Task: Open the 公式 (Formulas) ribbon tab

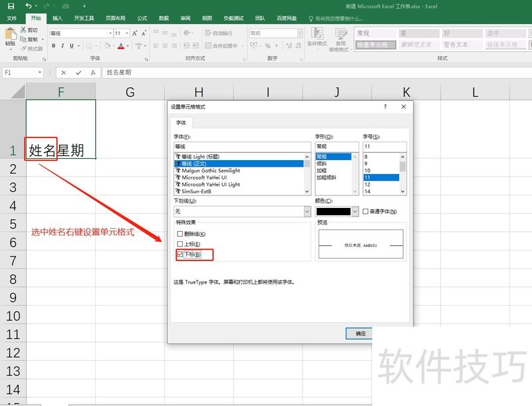Action: pyautogui.click(x=141, y=18)
